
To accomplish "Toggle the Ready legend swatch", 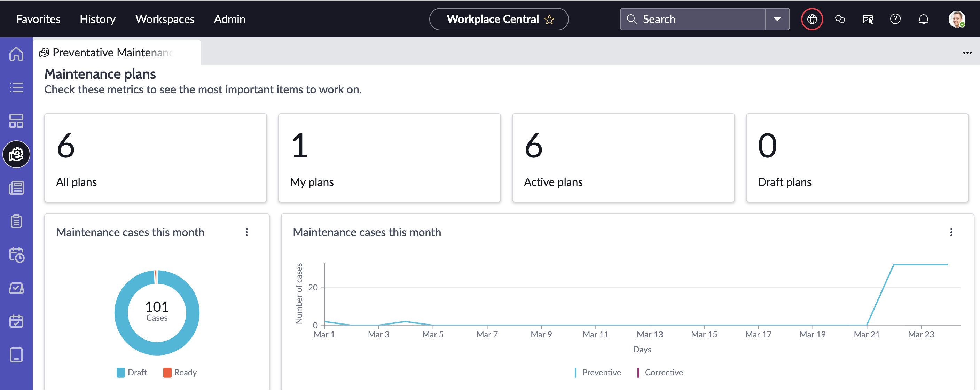I will pos(167,373).
